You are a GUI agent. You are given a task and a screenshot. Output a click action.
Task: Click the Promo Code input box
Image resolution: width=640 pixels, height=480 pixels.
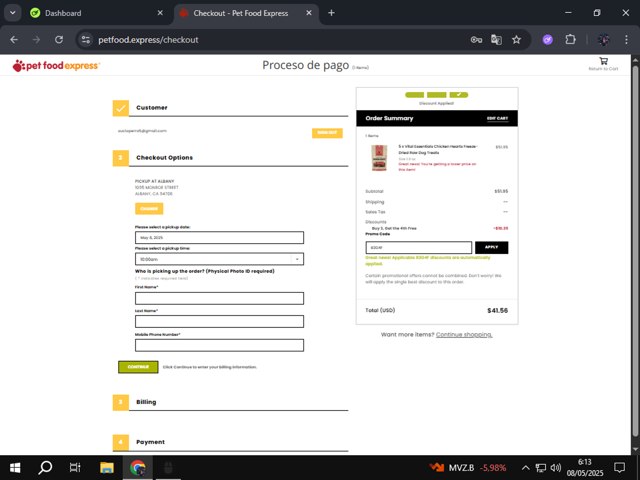[419, 247]
